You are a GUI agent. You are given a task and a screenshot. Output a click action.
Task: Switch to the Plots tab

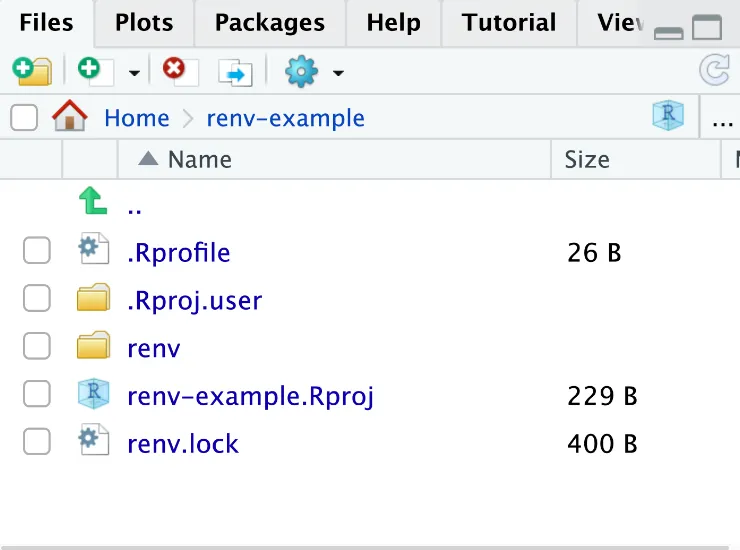point(143,22)
